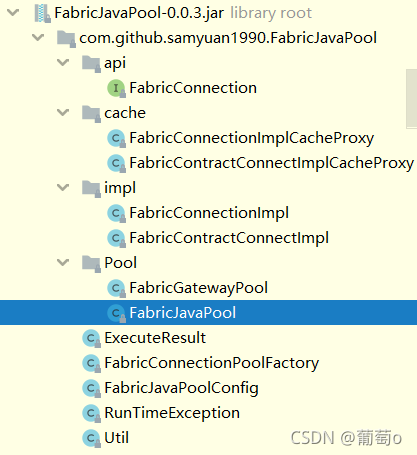This screenshot has height=455, width=417.
Task: Open FabricConnectionImpl class
Action: point(209,214)
